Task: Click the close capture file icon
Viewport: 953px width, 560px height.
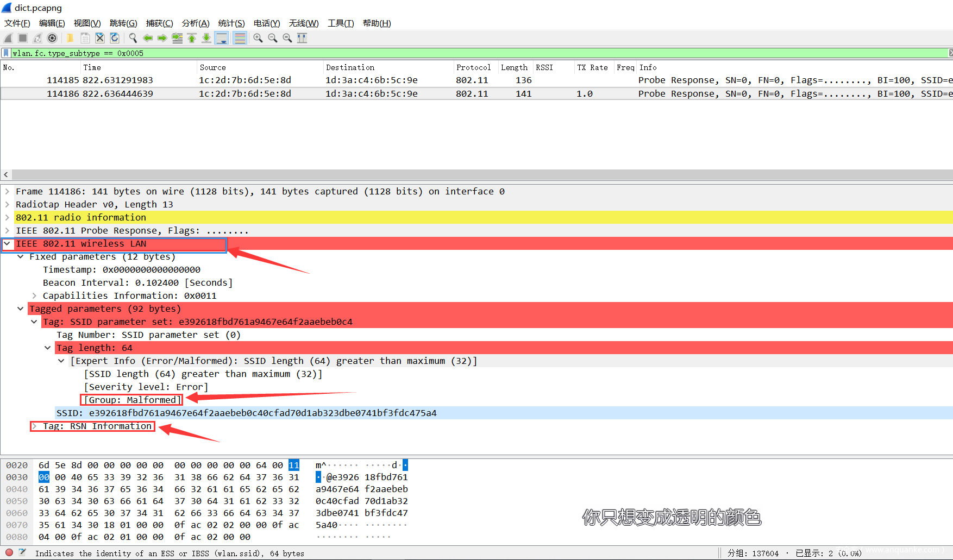Action: pyautogui.click(x=100, y=38)
